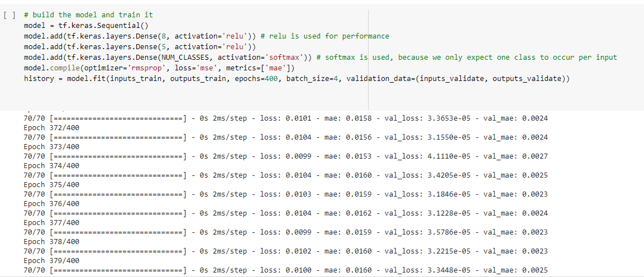Click the 'Epoch 379/400' output line
The width and height of the screenshot is (644, 277).
(x=52, y=261)
